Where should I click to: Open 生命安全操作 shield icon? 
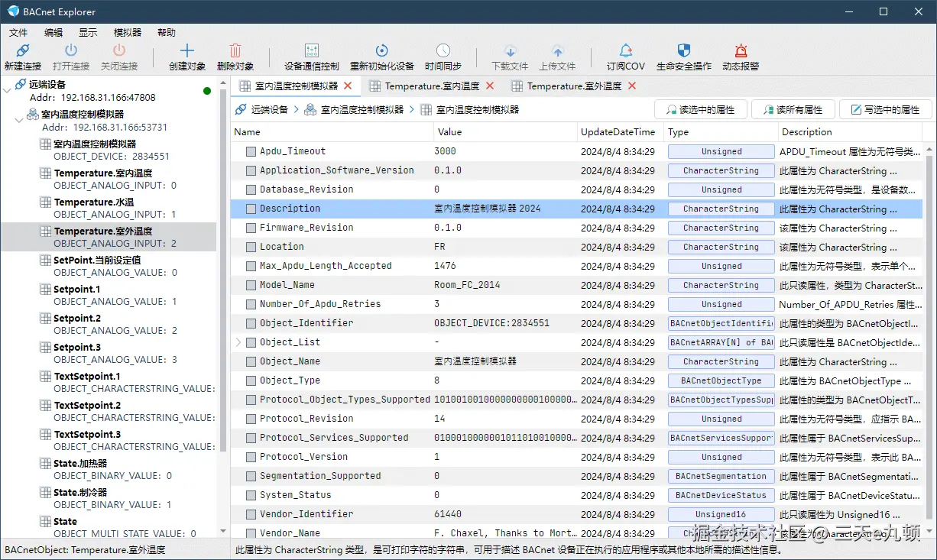tap(684, 50)
